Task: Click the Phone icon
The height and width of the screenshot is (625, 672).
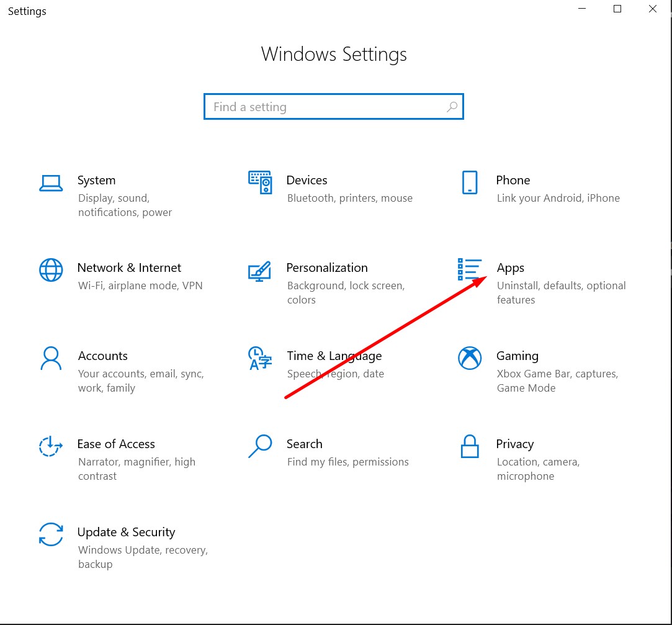Action: 470,182
